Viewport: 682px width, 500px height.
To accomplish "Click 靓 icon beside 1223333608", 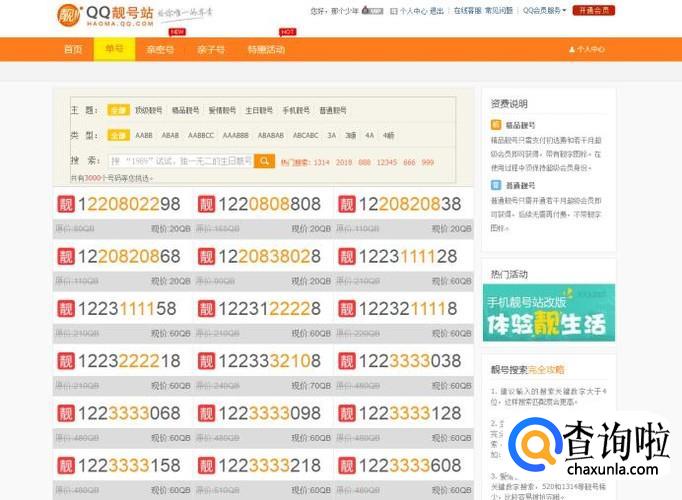I will (x=347, y=465).
